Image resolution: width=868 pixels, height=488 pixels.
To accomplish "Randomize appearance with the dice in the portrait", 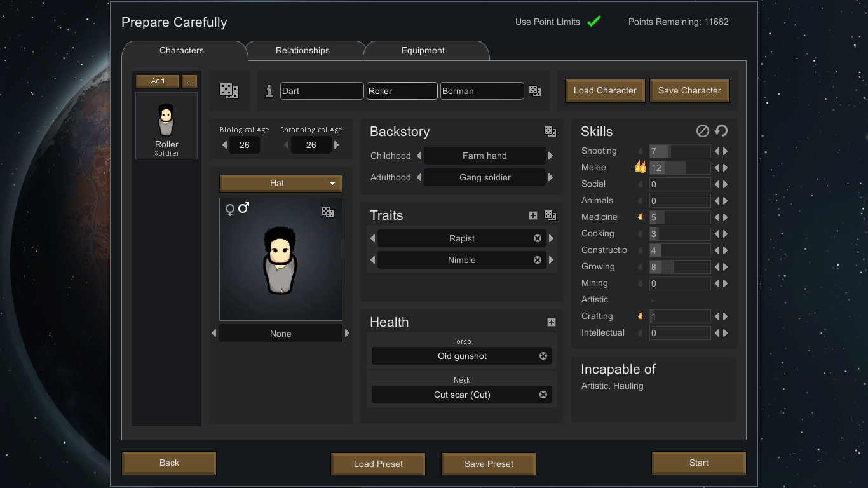I will [328, 212].
